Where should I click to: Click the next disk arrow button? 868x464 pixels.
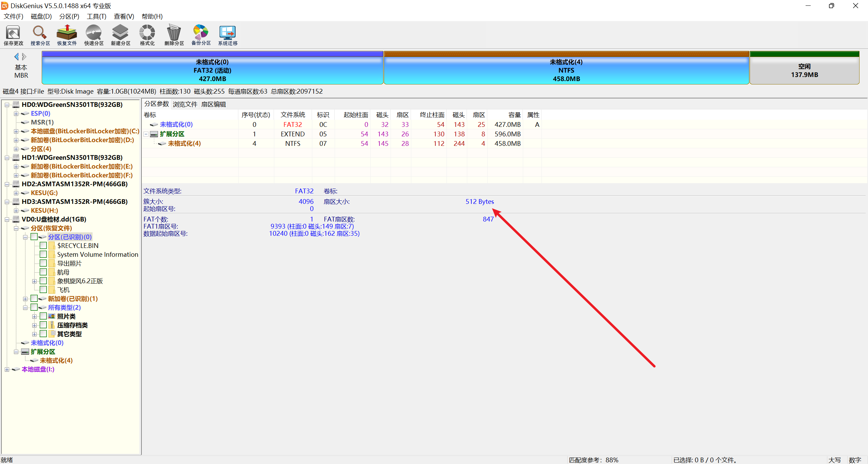(x=24, y=57)
